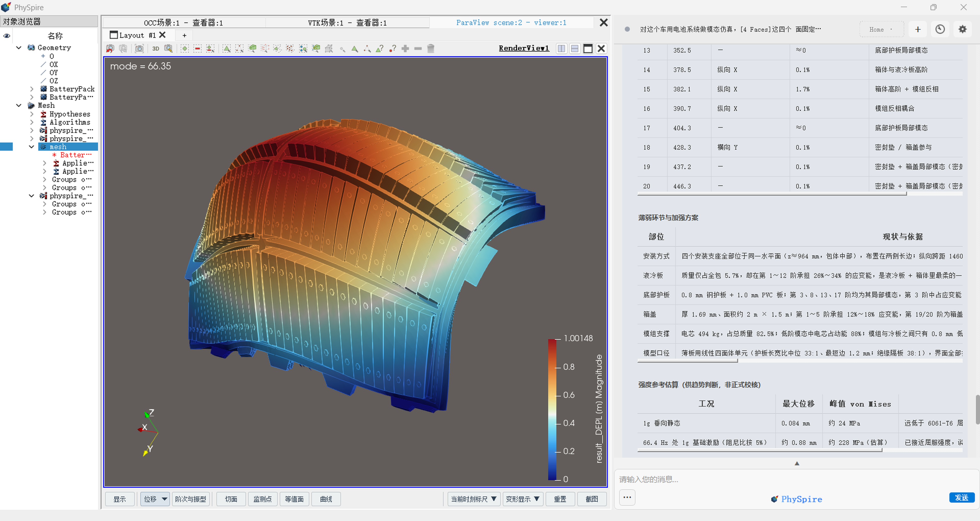Image resolution: width=980 pixels, height=521 pixels.
Task: Click the 切面 button
Action: point(231,499)
